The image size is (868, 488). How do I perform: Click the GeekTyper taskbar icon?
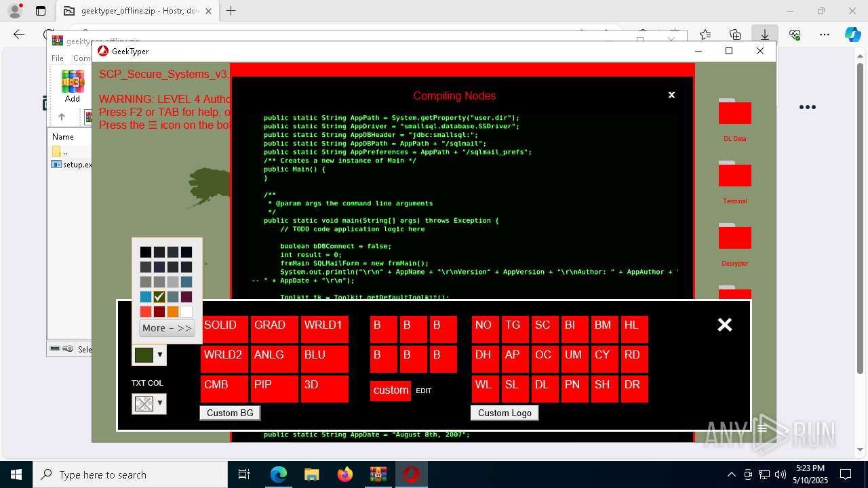(x=411, y=474)
